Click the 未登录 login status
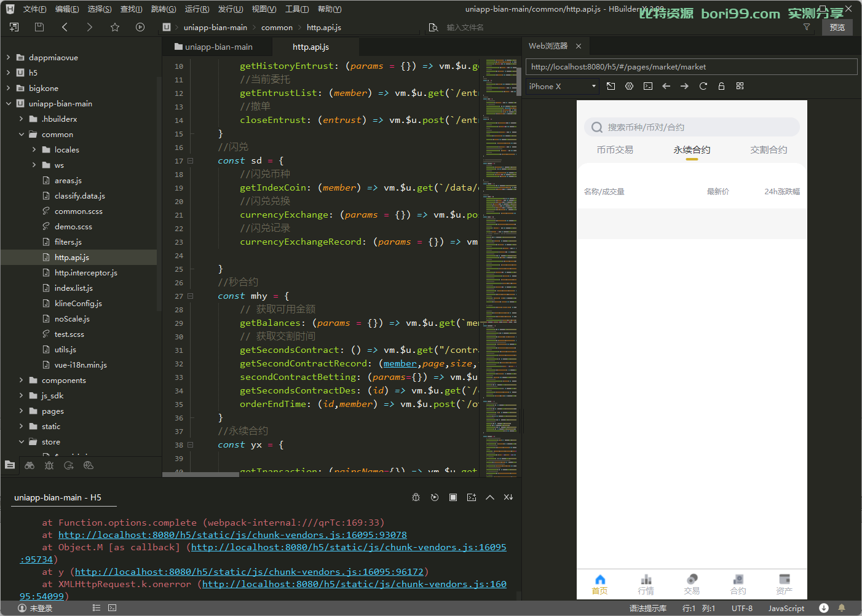 pyautogui.click(x=35, y=608)
